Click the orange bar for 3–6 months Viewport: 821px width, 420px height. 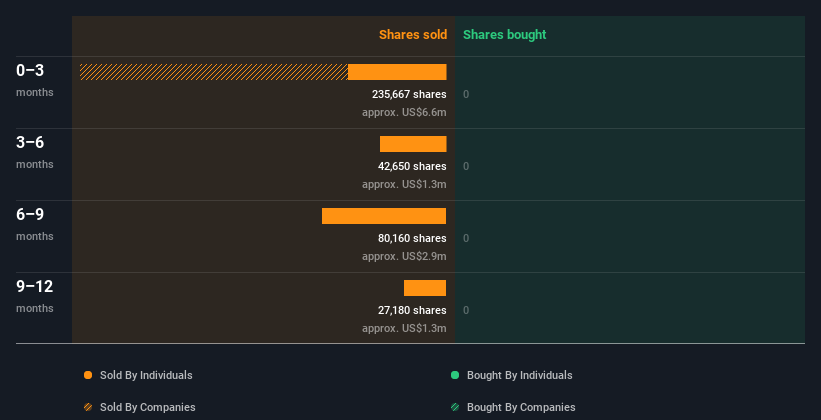click(413, 144)
